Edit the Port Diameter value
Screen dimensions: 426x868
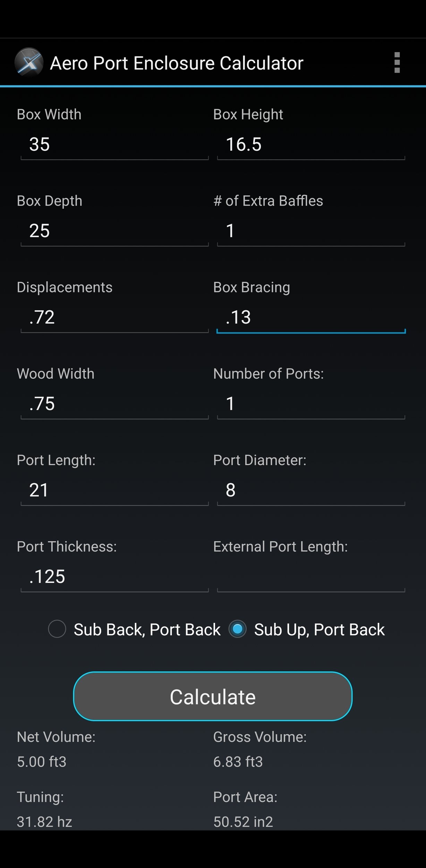(x=311, y=490)
